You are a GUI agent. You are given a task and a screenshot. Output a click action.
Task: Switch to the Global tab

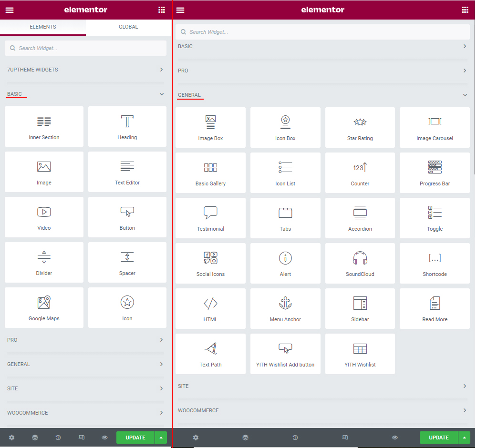click(x=128, y=27)
